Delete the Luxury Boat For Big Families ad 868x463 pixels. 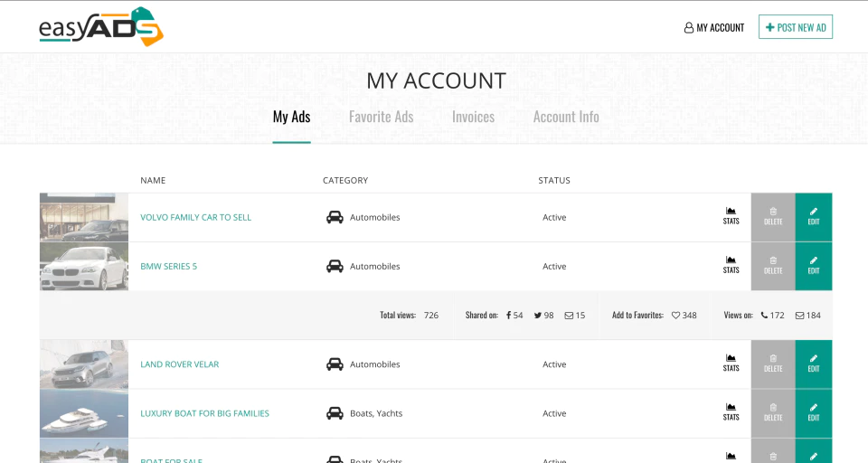tap(773, 413)
